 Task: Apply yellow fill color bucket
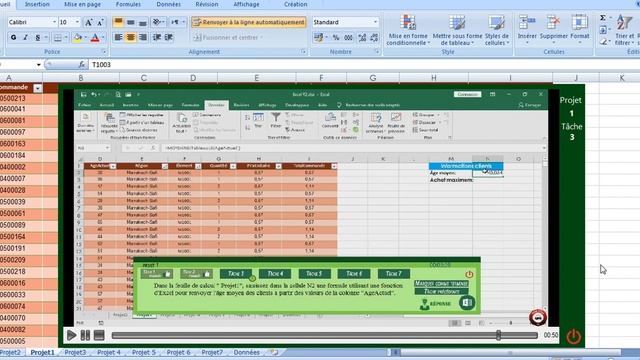pos(77,38)
